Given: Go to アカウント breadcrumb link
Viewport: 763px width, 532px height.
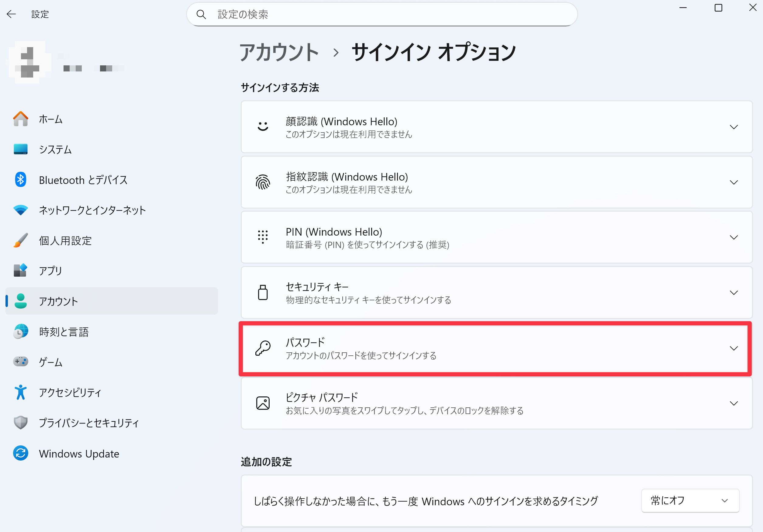Looking at the screenshot, I should pyautogui.click(x=279, y=53).
